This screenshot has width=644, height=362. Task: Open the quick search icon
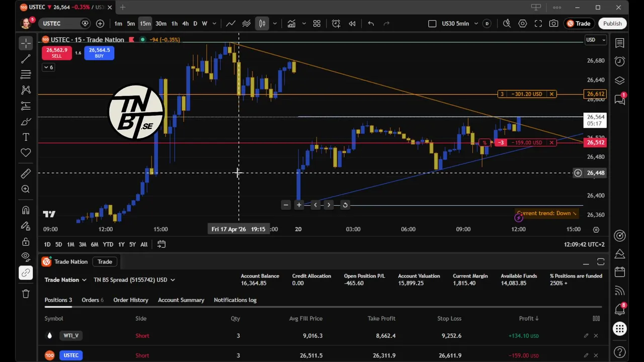point(507,24)
